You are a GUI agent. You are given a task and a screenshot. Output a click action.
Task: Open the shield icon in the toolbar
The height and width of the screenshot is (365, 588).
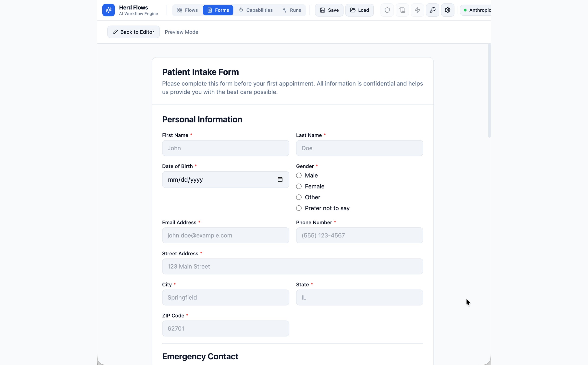[387, 10]
